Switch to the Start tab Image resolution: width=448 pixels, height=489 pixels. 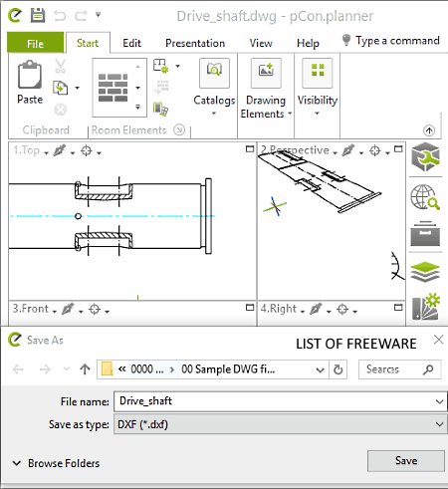pyautogui.click(x=88, y=43)
